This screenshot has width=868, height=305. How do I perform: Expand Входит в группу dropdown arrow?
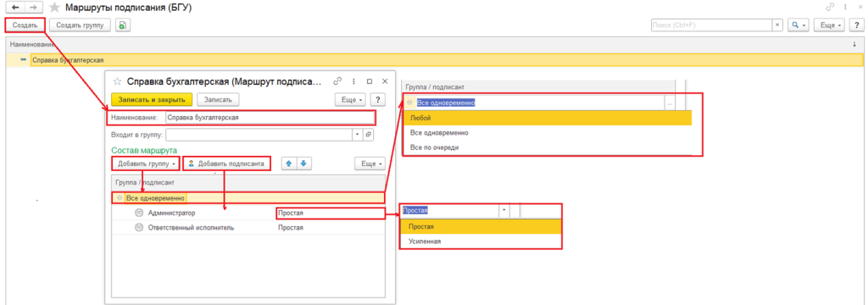pos(358,135)
